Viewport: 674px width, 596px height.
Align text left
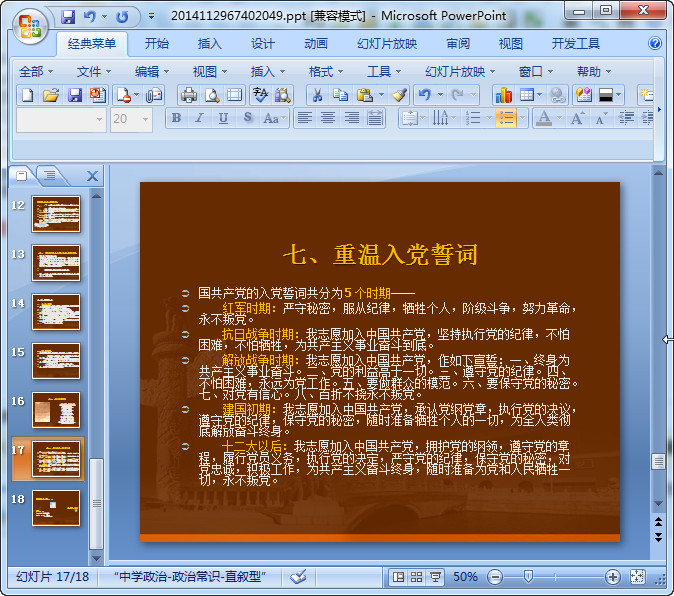click(x=305, y=118)
